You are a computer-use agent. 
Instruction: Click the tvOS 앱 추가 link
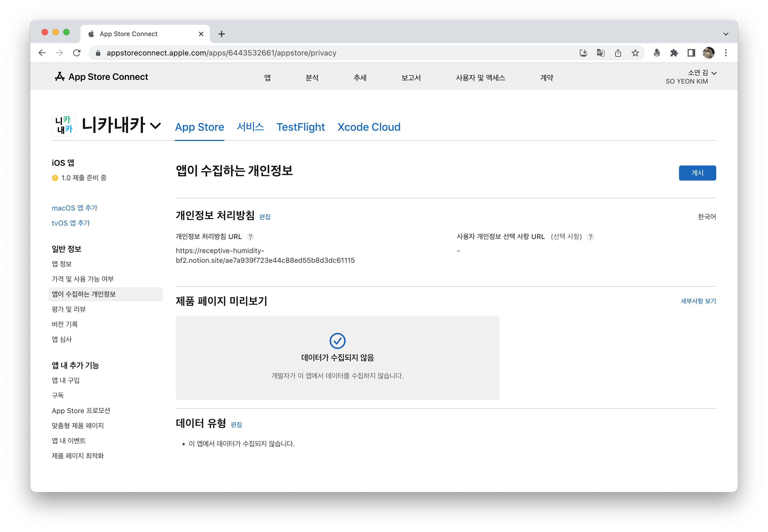71,223
